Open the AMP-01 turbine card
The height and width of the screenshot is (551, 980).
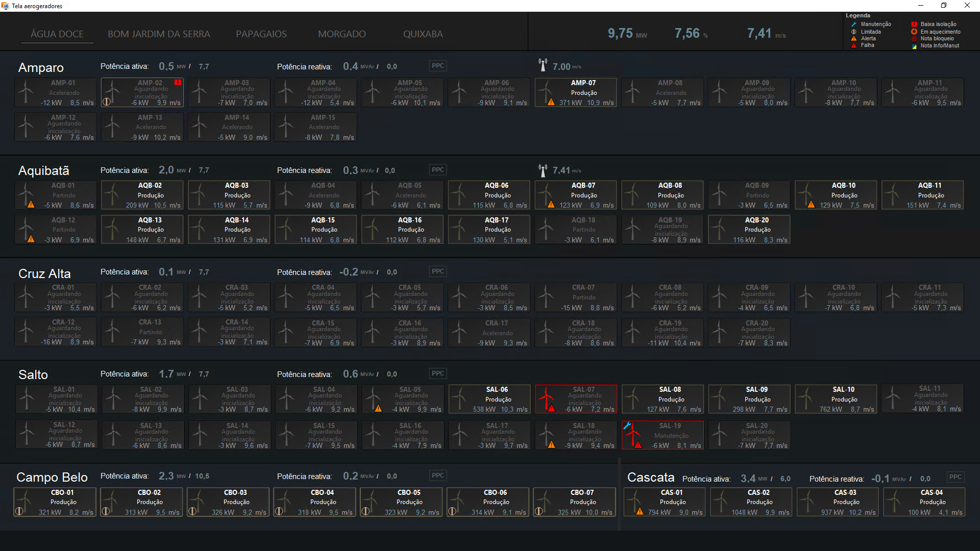[56, 92]
